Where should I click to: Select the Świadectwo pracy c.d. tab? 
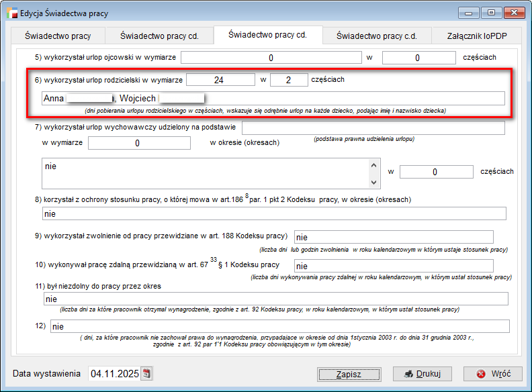[376, 36]
